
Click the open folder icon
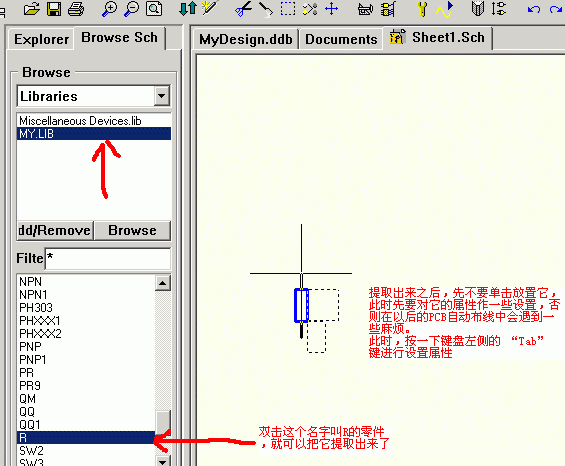32,8
